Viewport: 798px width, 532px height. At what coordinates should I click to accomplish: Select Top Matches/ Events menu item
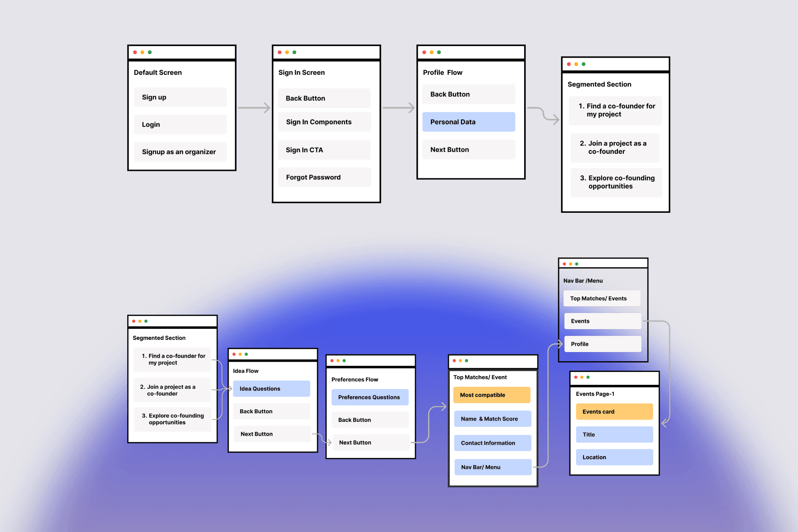point(602,298)
